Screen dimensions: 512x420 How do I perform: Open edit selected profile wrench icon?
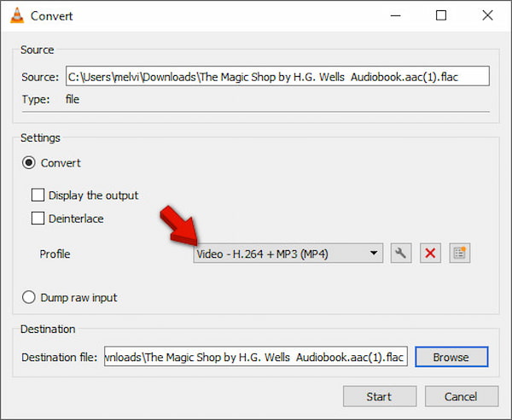401,254
